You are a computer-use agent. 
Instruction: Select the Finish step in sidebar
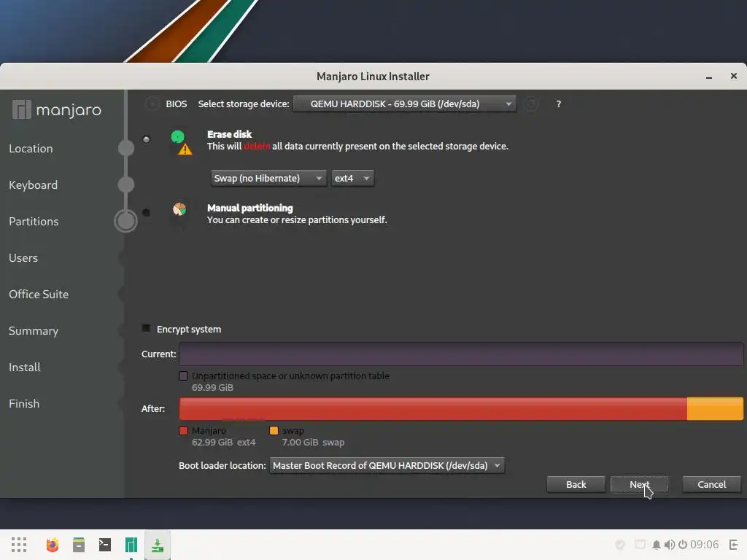click(x=24, y=403)
